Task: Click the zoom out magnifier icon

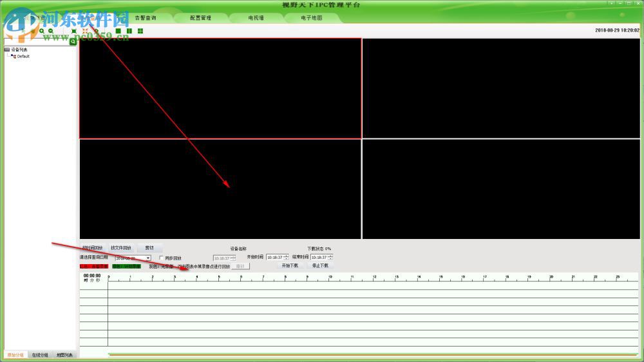Action: point(50,31)
